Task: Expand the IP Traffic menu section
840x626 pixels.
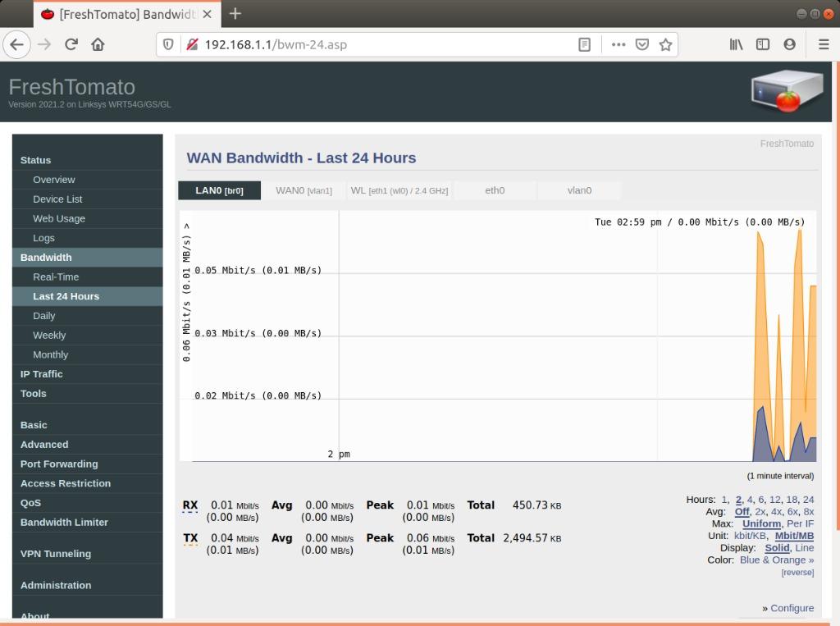Action: click(42, 374)
